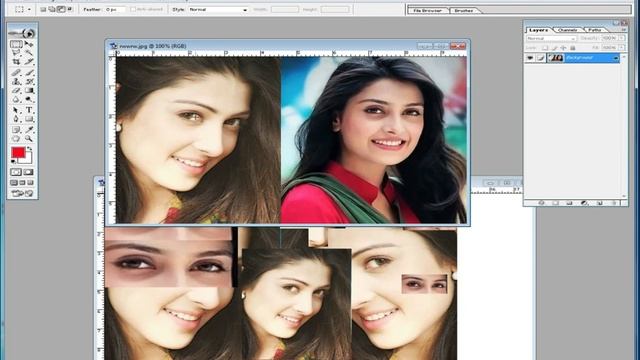This screenshot has height=360, width=640.
Task: Open Adobe Online from toolbox top
Action: 22,33
